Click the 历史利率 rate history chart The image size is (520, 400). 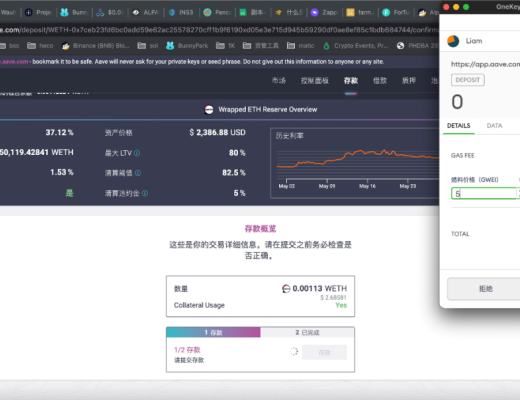coord(355,163)
